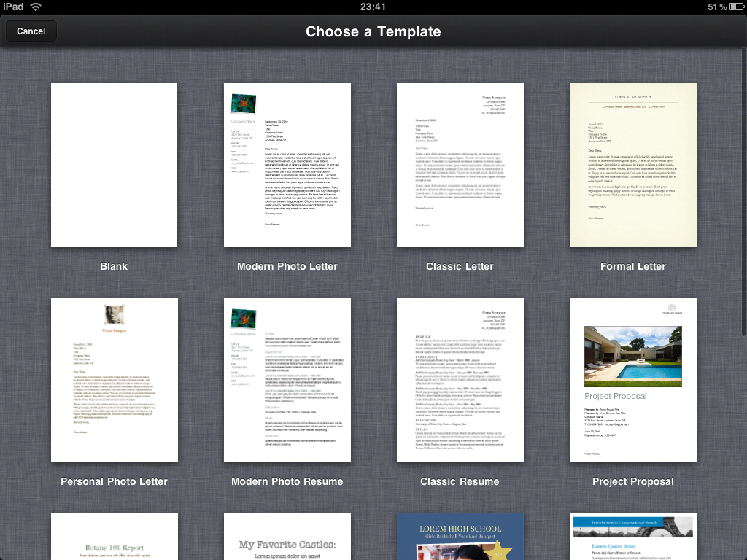
Task: Tap the Wi-Fi icon in status bar
Action: coord(36,7)
